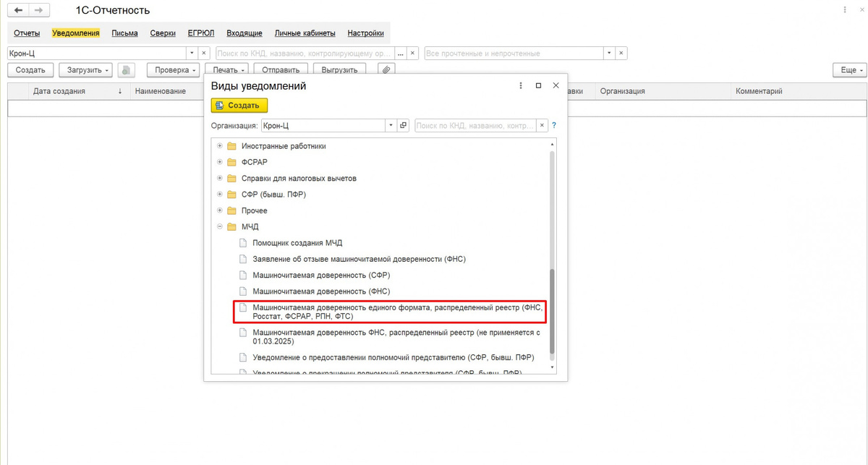Viewport: 868px width, 465px height.
Task: Click the green icon next to Загрузить
Action: [x=127, y=70]
